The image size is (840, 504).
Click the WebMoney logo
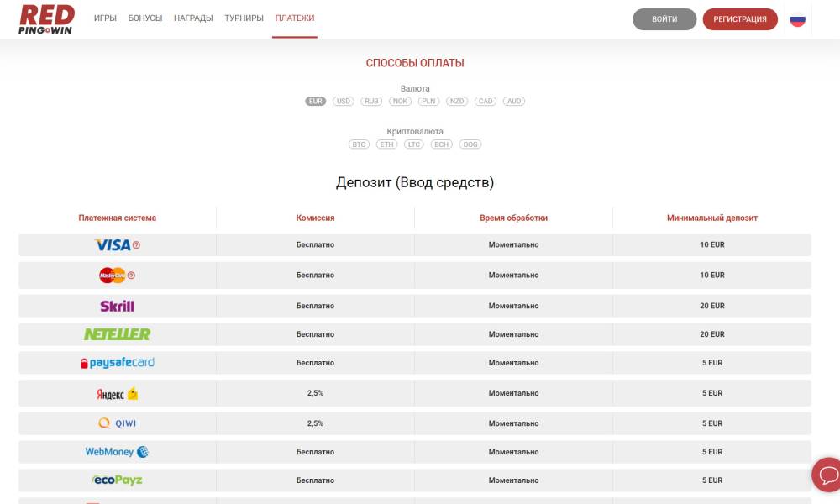point(117,452)
